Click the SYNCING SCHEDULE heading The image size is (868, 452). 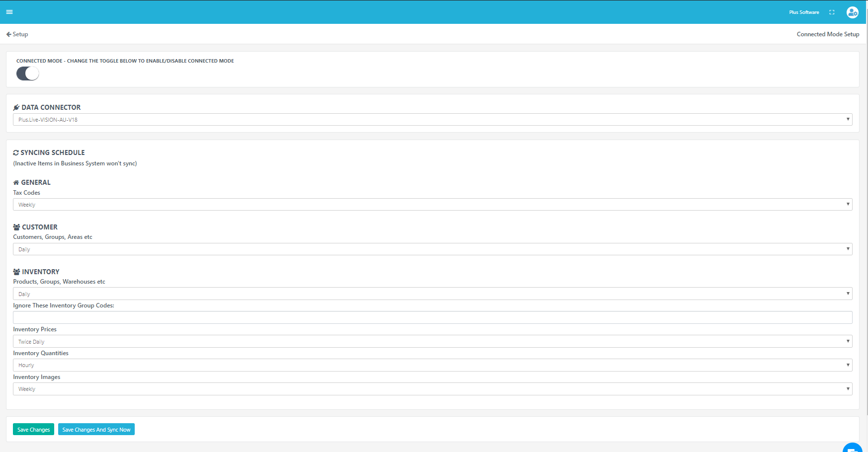click(53, 152)
